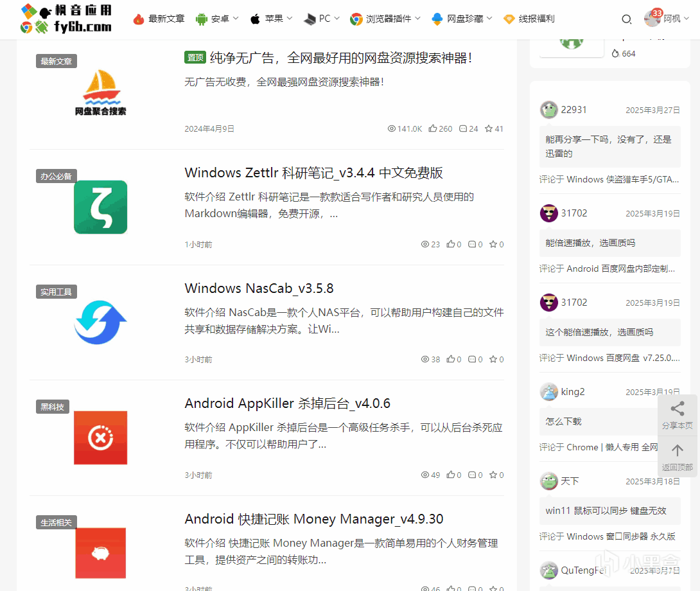Click the Chrome icon beside 浏览器插件

[356, 19]
